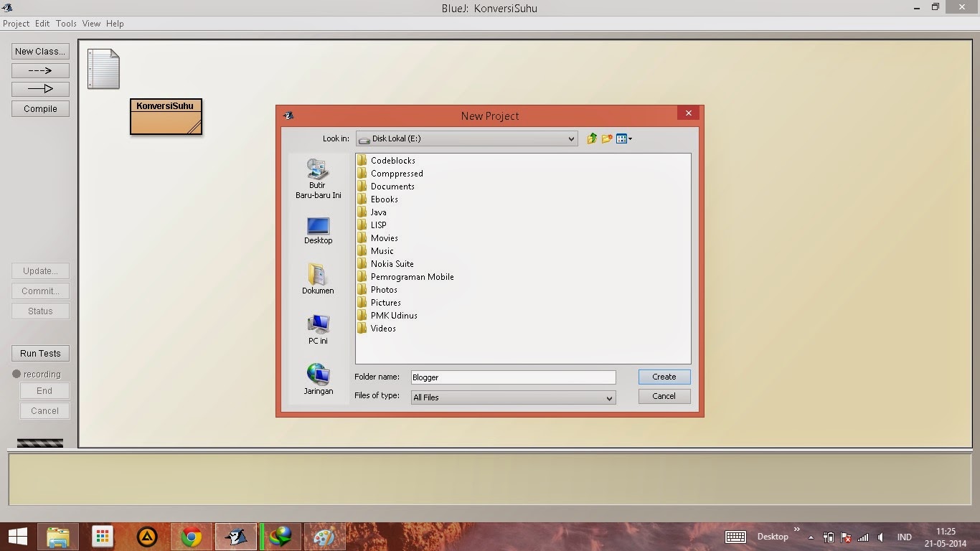Open the View menu
The width and height of the screenshot is (980, 551).
click(91, 24)
